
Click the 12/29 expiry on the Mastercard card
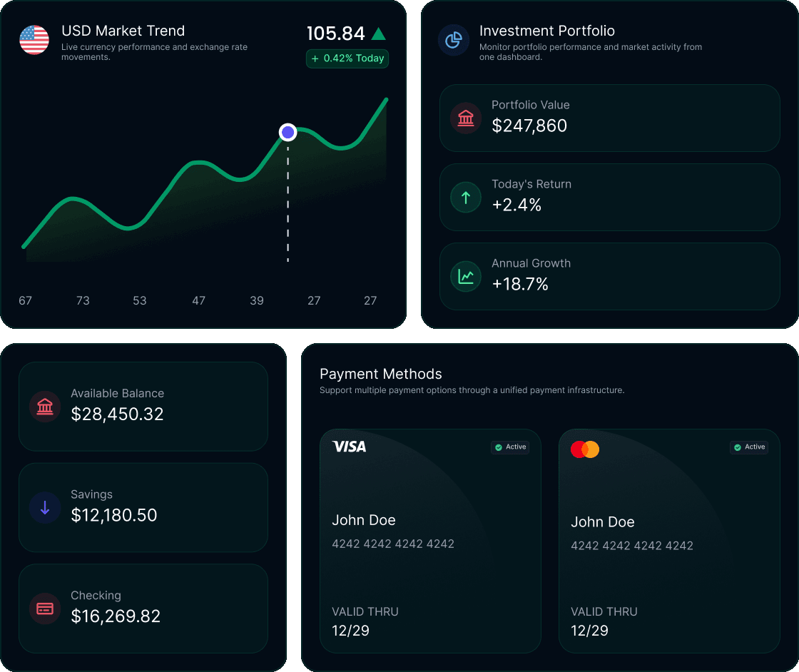coord(589,631)
